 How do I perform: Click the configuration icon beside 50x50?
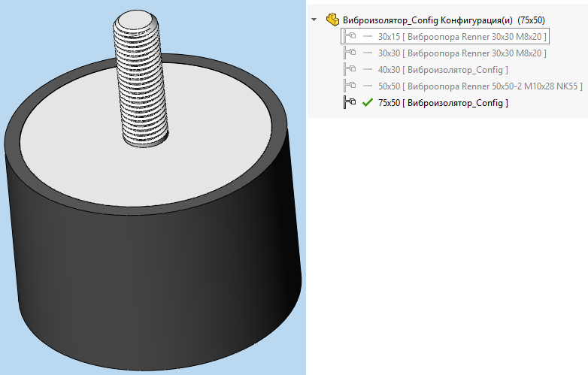(350, 86)
